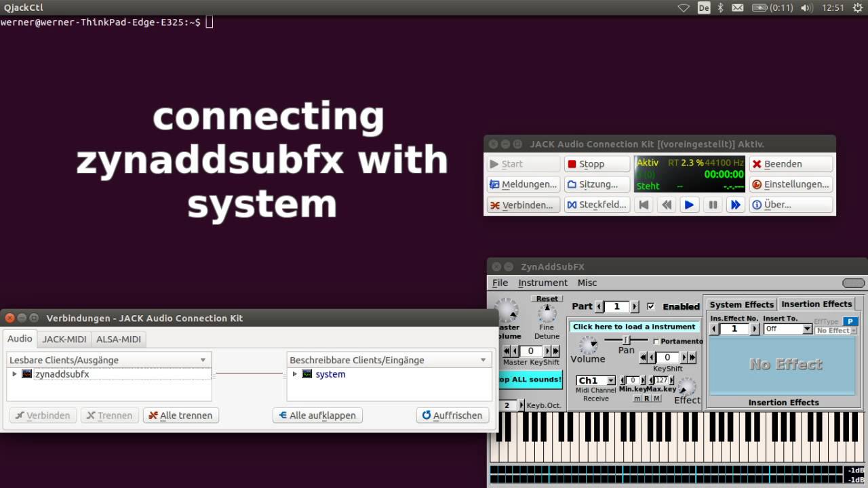Open the Wi-Fi network indicator
The width and height of the screenshot is (868, 488).
coord(684,8)
